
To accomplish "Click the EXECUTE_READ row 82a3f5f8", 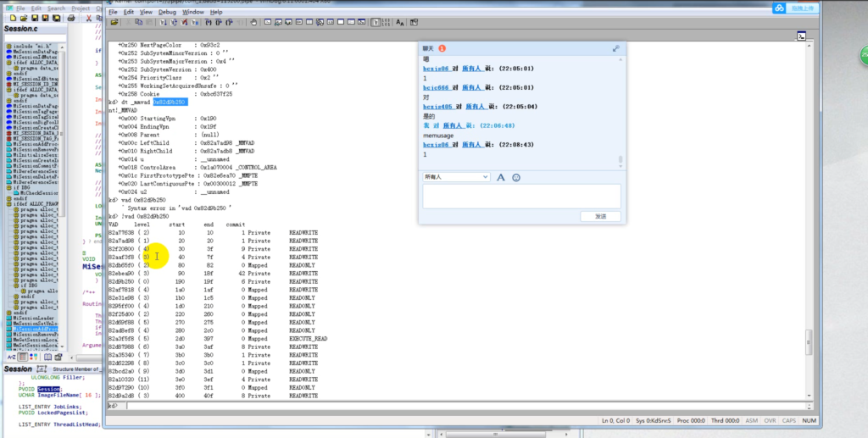I will pos(218,339).
